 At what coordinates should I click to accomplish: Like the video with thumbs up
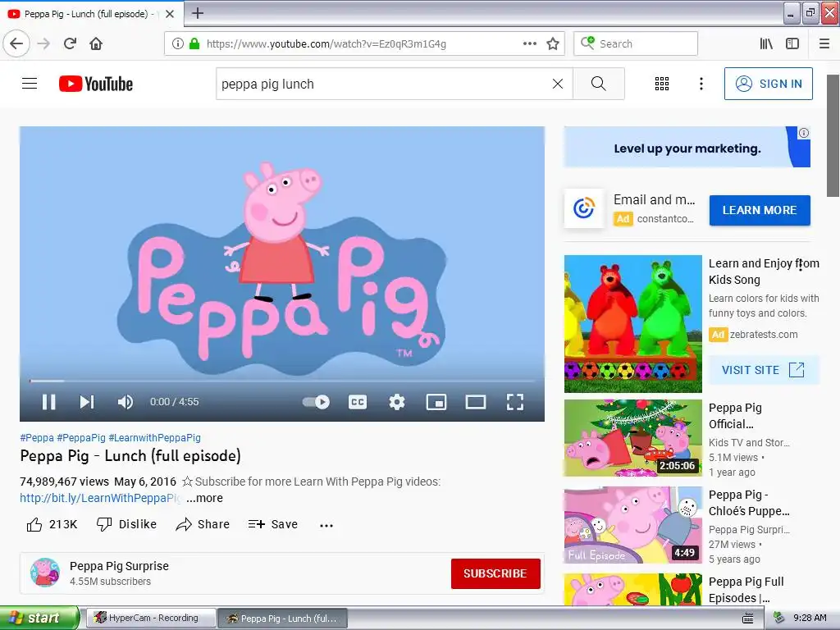[x=52, y=524]
